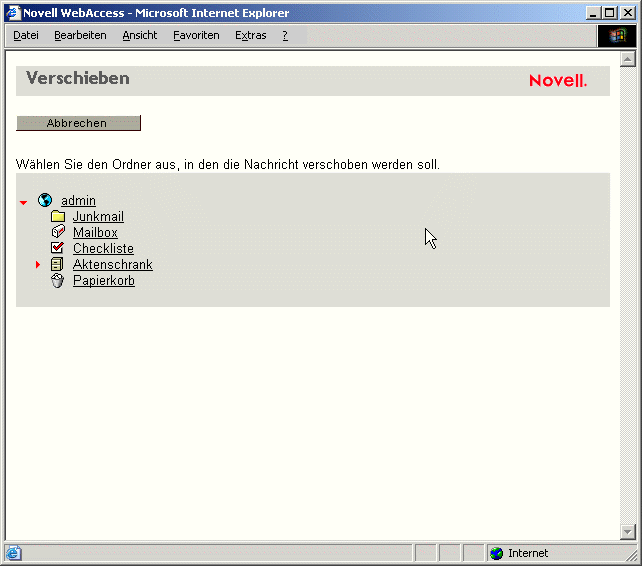Open the Ansicht menu
Viewport: 642px width, 566px height.
coord(140,36)
